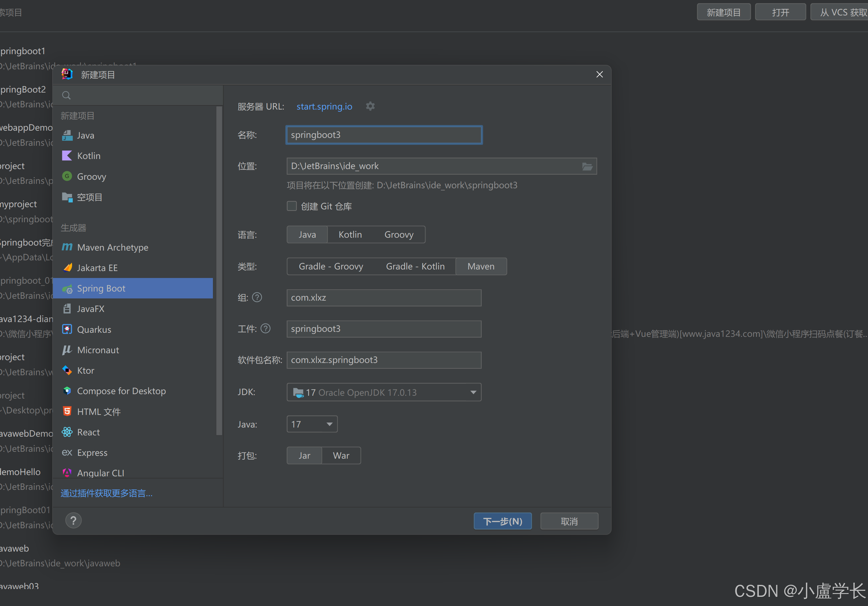Select Kotlin as the language

click(x=350, y=235)
